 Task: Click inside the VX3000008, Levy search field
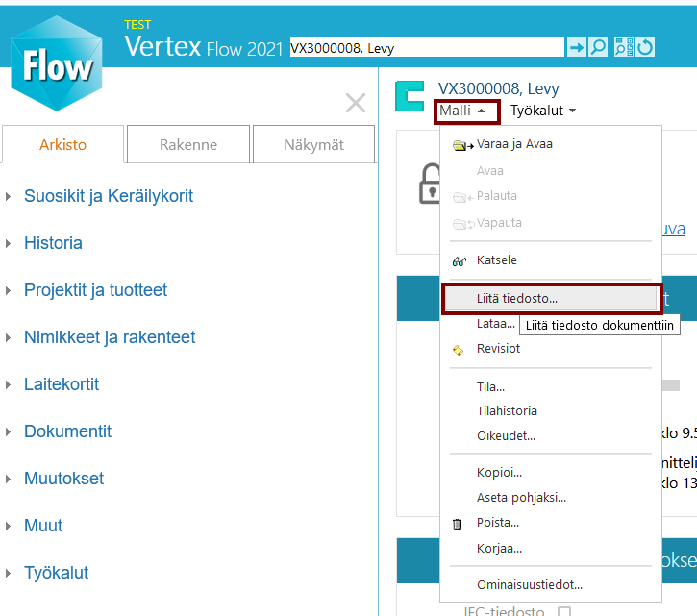[427, 47]
